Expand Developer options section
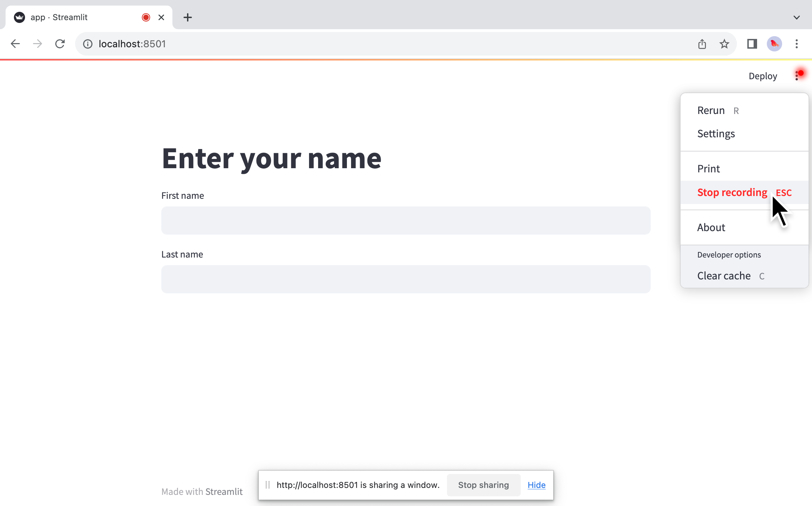The width and height of the screenshot is (812, 506). point(729,254)
